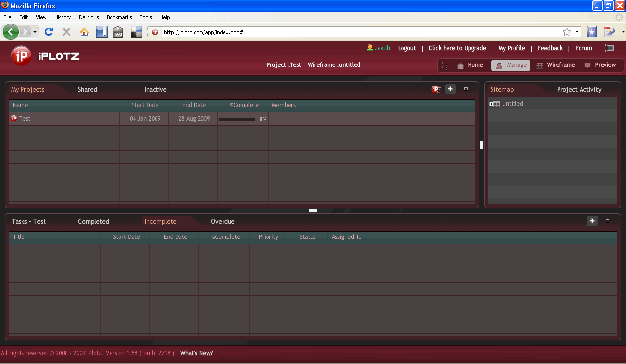Click the stop loading X icon
Viewport: 626px width, 364px height.
coord(67,32)
